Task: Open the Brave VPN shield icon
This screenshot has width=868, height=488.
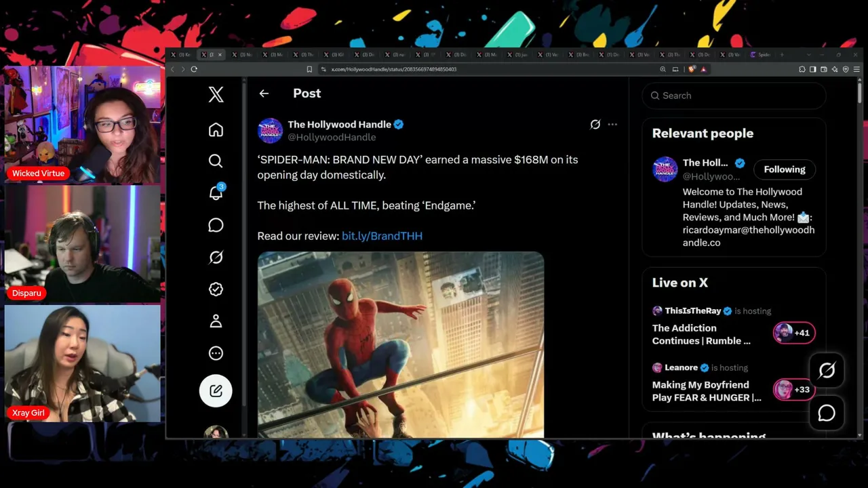Action: click(x=846, y=69)
